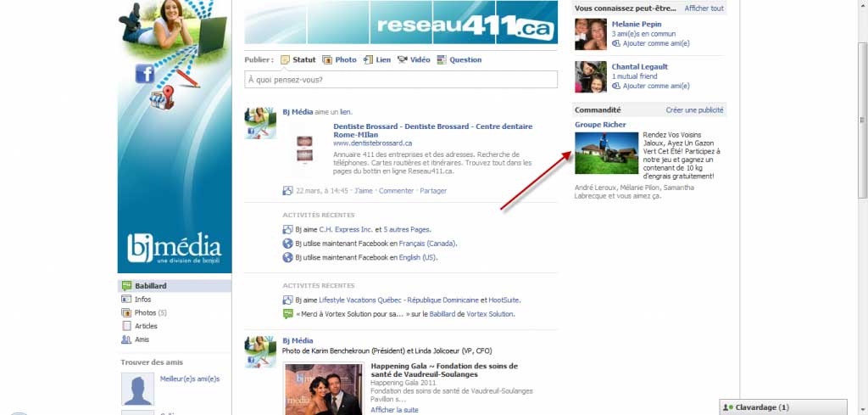Viewport: 868px width, 415px height.
Task: Open C.H. Express Inc. page link
Action: point(346,229)
